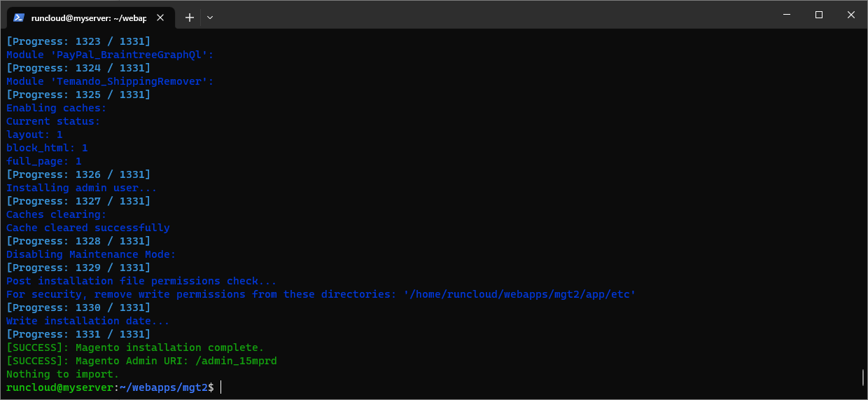Click 'Post installation file permissions check...' line
Screen dimensions: 868x400
pos(141,281)
